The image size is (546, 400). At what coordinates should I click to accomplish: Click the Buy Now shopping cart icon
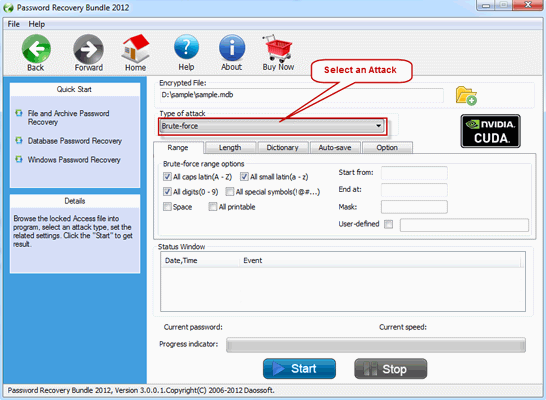[x=277, y=48]
